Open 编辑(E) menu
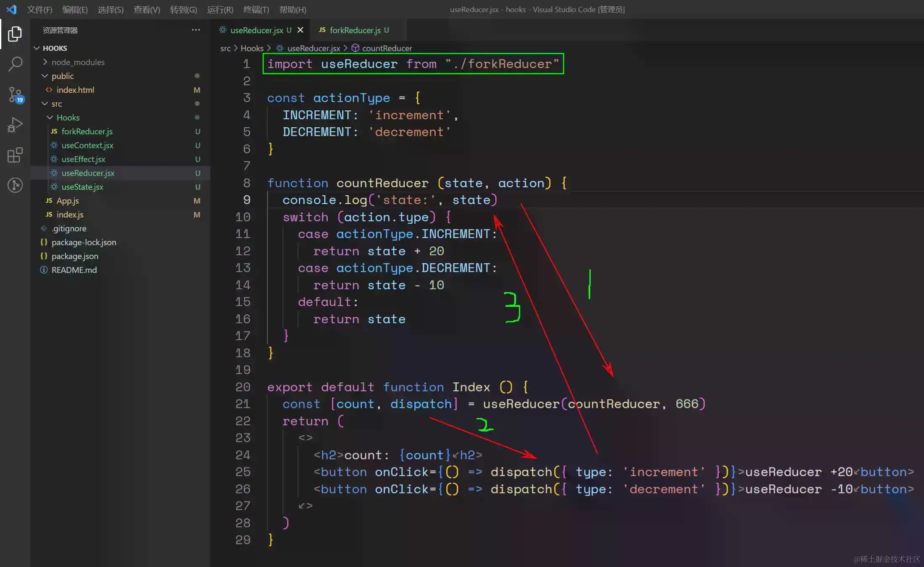This screenshot has height=567, width=924. tap(75, 10)
